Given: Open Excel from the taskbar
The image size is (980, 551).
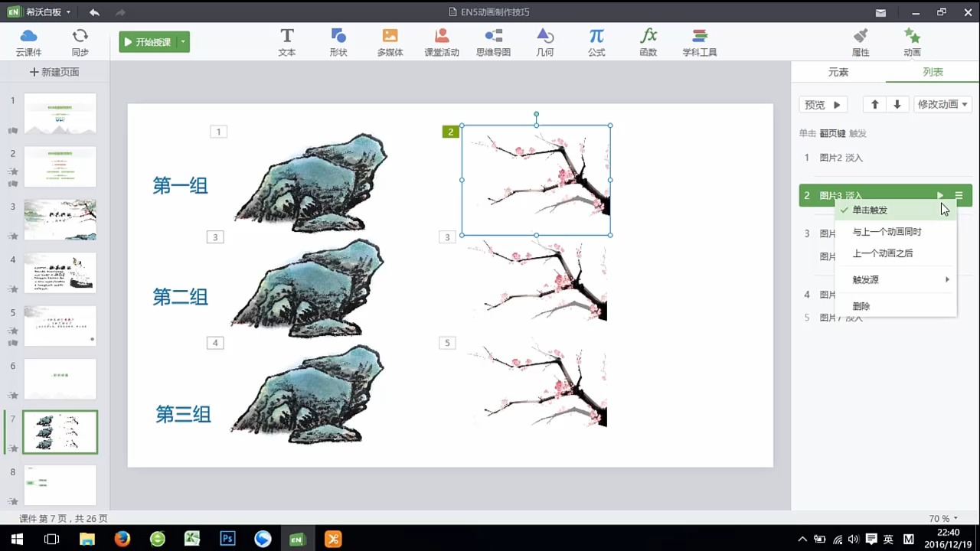Looking at the screenshot, I should (x=192, y=539).
